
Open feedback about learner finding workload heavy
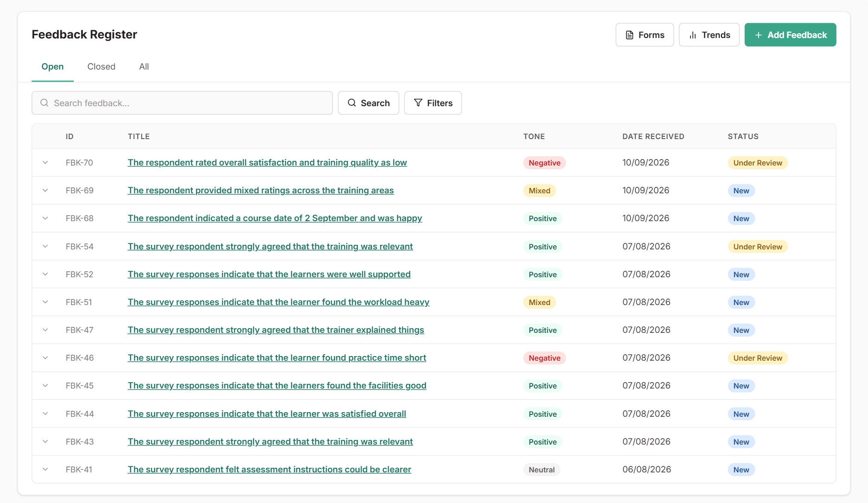(x=278, y=302)
